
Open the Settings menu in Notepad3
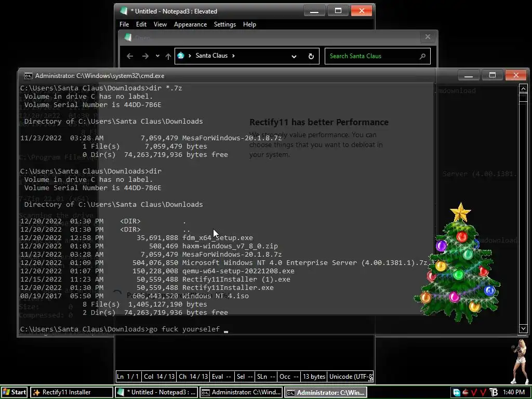[224, 24]
